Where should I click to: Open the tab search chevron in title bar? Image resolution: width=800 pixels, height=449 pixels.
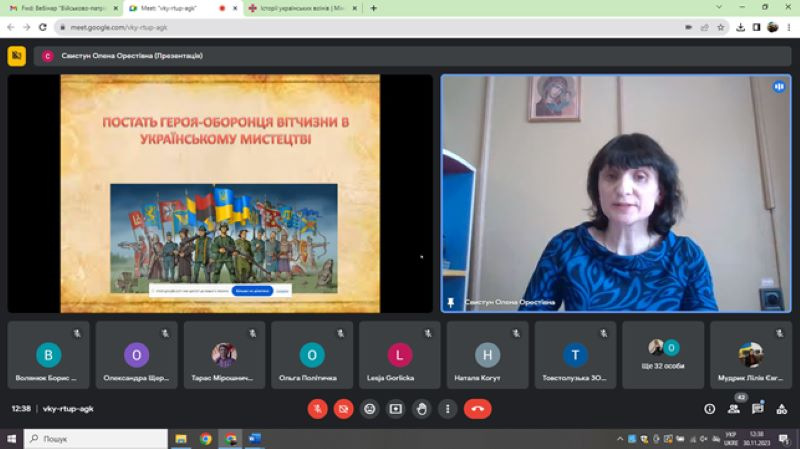pyautogui.click(x=719, y=7)
